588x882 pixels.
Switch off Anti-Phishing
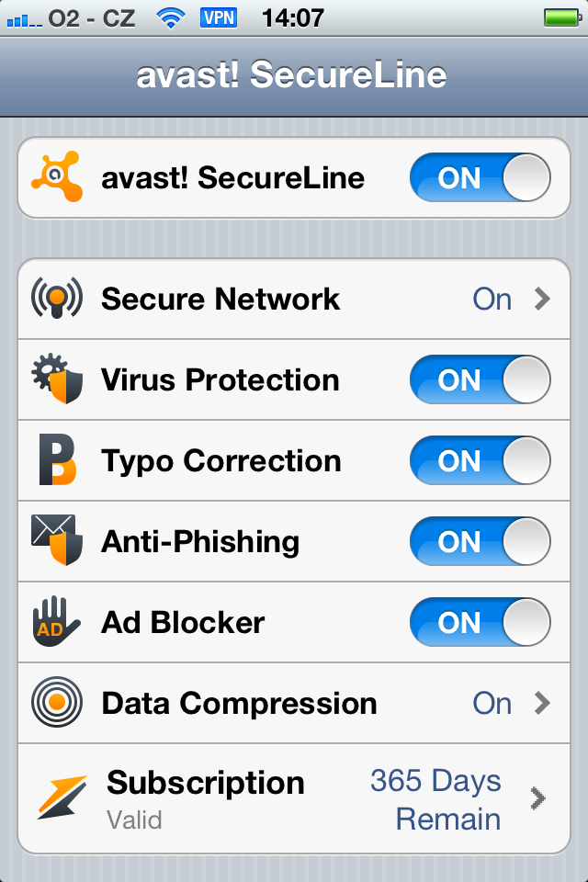(x=480, y=541)
